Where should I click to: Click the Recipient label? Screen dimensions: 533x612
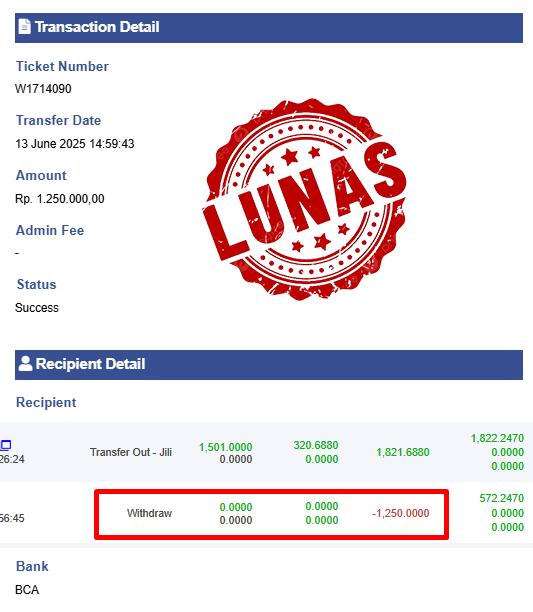click(x=46, y=402)
